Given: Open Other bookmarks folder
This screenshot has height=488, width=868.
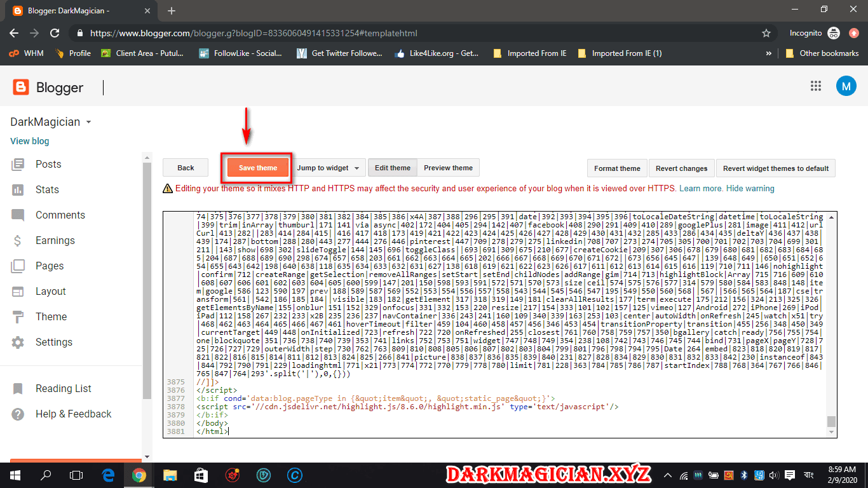Looking at the screenshot, I should 822,53.
